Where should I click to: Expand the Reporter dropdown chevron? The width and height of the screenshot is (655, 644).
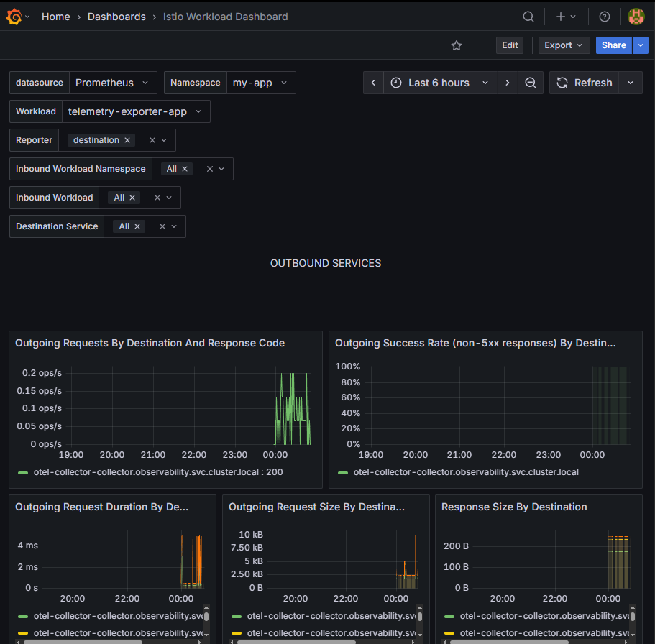(x=164, y=140)
